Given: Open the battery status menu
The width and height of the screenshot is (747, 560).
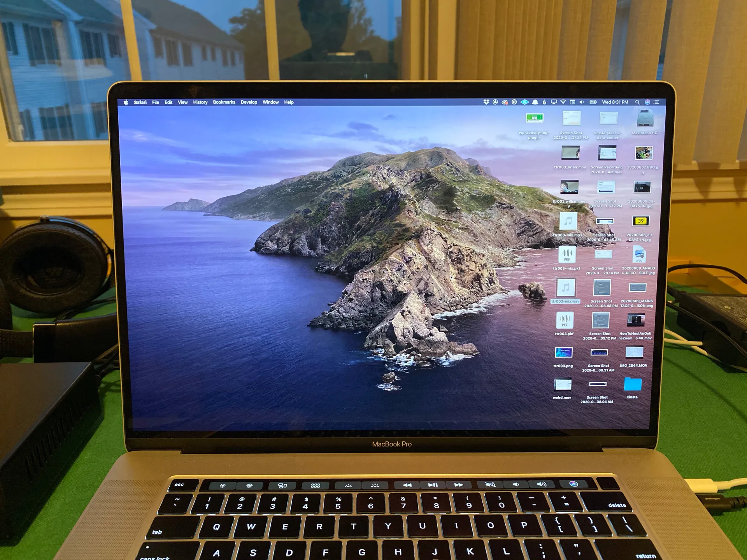Looking at the screenshot, I should pos(593,102).
